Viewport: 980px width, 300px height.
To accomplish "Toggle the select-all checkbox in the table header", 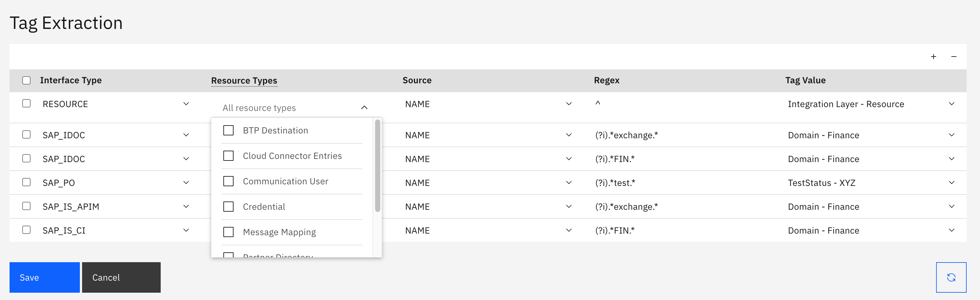I will click(26, 80).
